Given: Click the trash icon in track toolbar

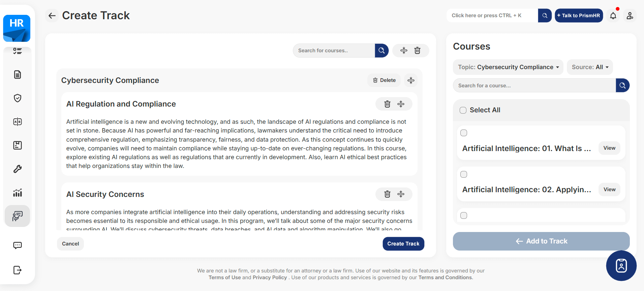Looking at the screenshot, I should (x=417, y=51).
